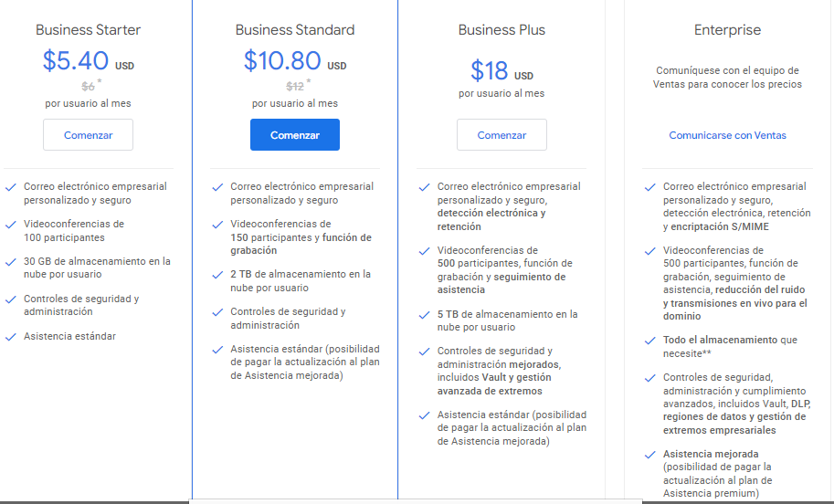Click checkmark next to Vault y gestión avanzada

[x=424, y=351]
